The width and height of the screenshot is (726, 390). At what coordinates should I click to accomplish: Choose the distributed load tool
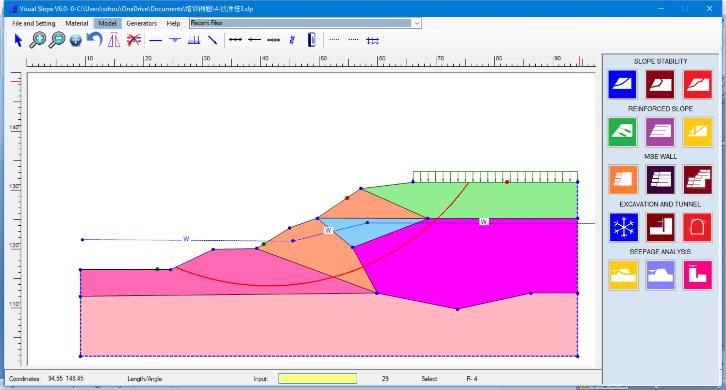click(194, 40)
